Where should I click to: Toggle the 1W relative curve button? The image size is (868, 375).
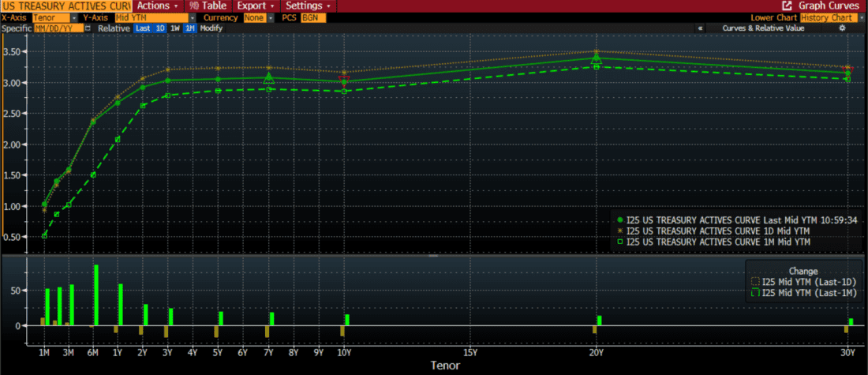[175, 28]
